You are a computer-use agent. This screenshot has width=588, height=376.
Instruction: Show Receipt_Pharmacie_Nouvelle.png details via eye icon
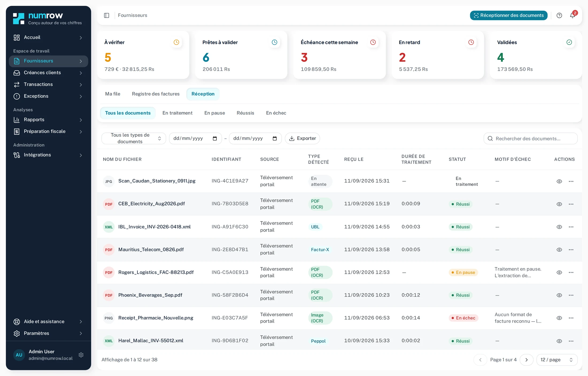[x=559, y=318]
